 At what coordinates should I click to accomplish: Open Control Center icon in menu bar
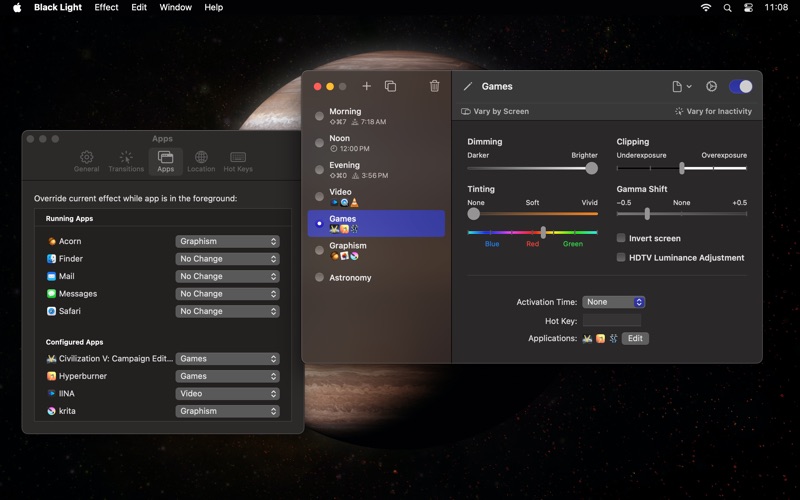click(748, 7)
